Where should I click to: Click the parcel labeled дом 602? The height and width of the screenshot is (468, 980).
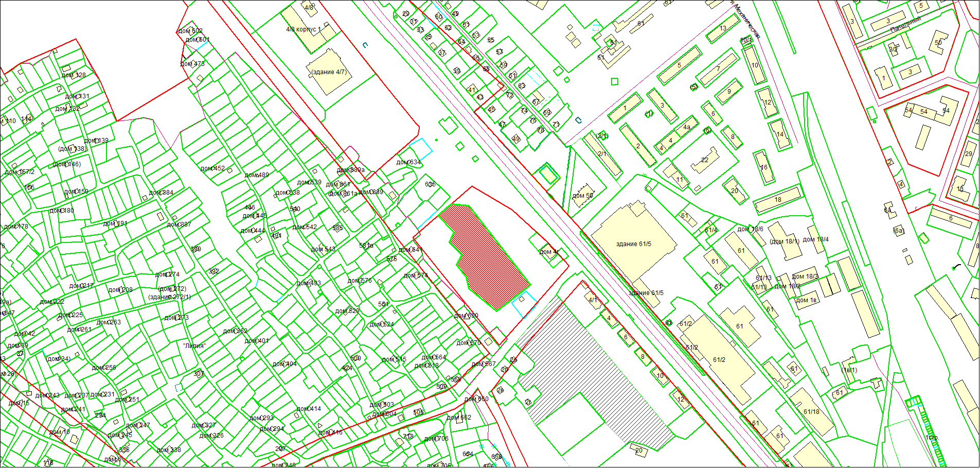190,31
